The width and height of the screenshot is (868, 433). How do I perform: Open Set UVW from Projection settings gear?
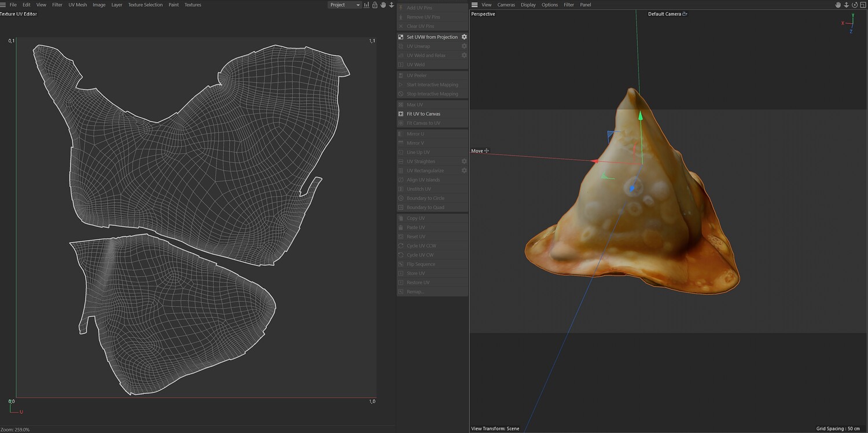(464, 37)
